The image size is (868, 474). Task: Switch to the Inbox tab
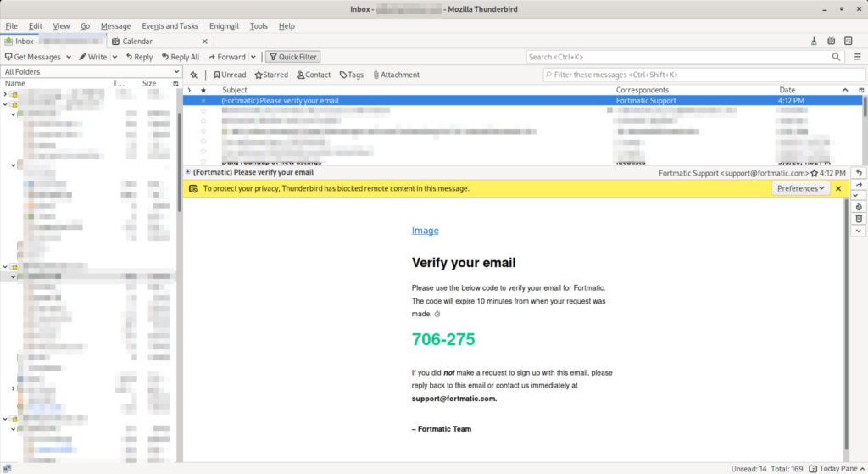point(53,41)
